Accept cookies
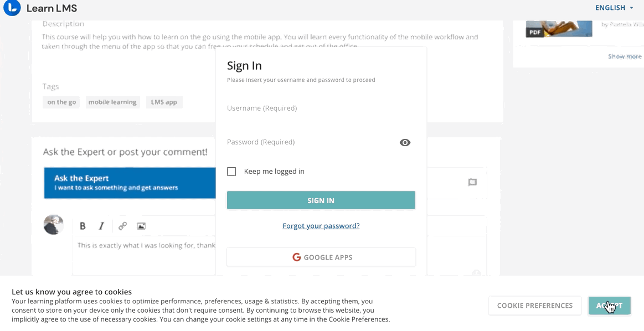 609,306
